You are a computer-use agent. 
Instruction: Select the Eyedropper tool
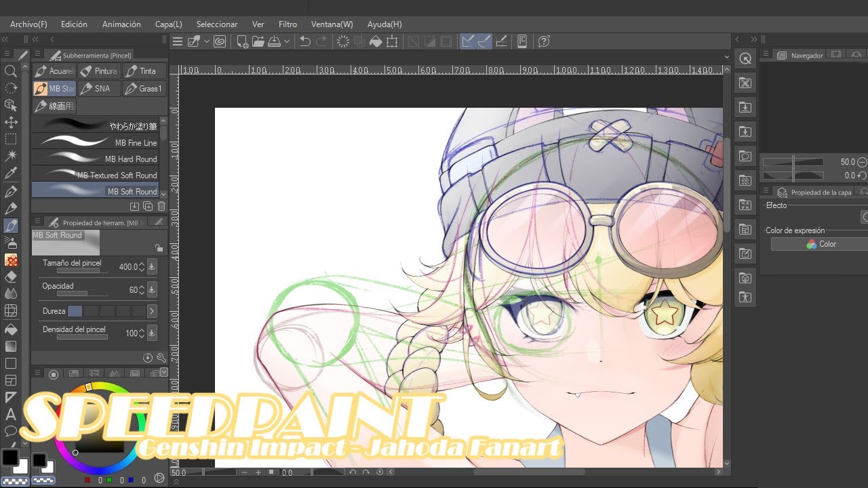coord(11,174)
